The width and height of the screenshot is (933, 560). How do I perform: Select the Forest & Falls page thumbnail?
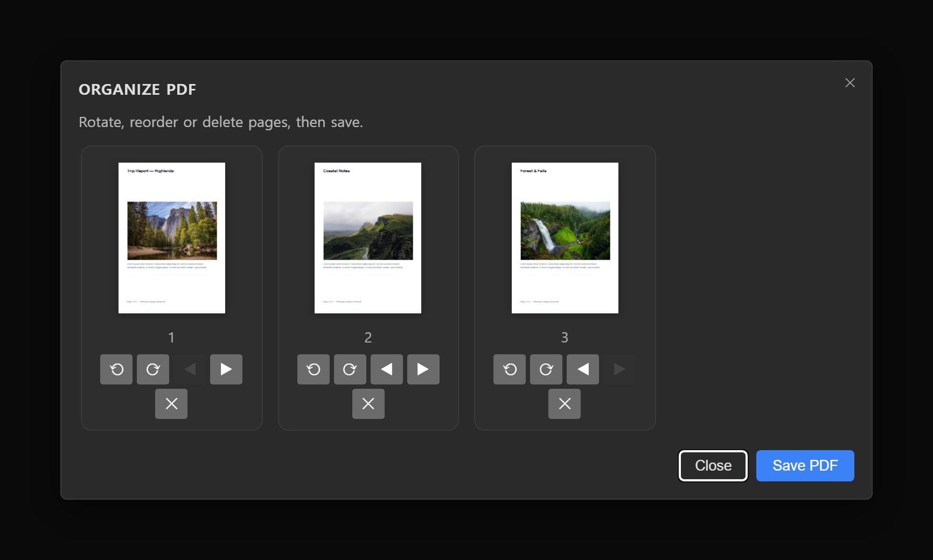(565, 238)
